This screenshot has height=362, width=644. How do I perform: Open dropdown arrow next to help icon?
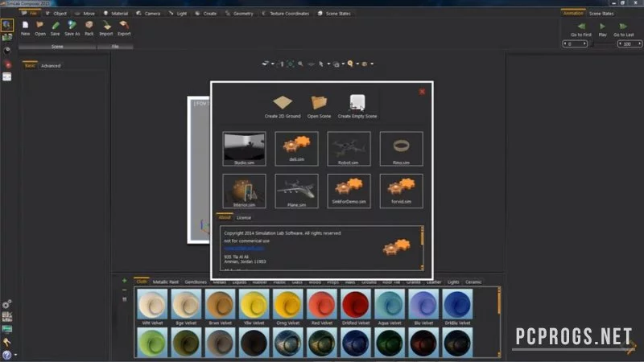coord(15,355)
